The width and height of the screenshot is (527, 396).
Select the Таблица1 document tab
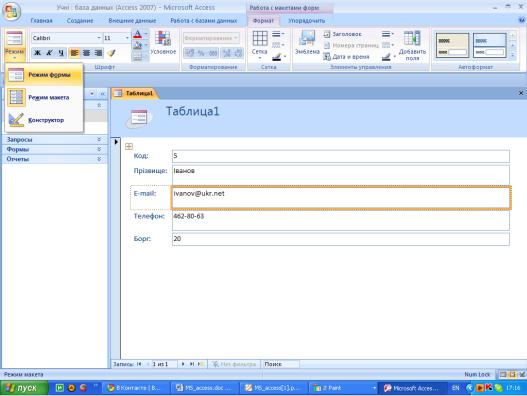[x=135, y=93]
